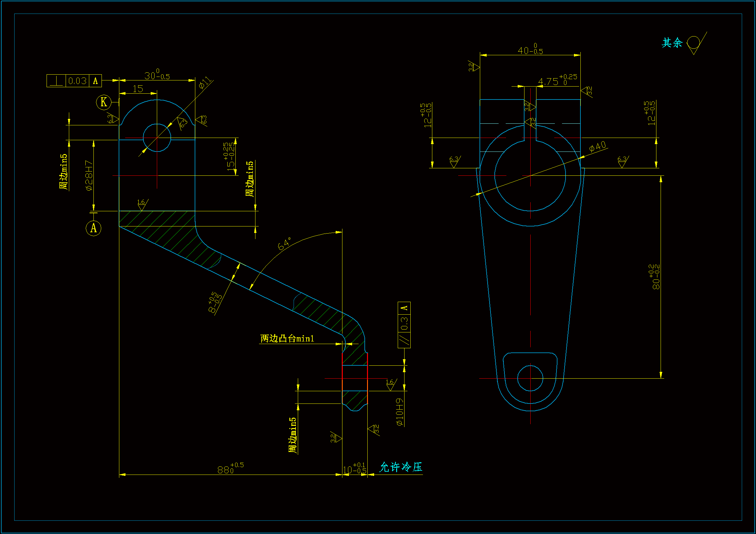756x534 pixels.
Task: Click the 8 ±0.5 arm thickness dimension
Action: (215, 302)
